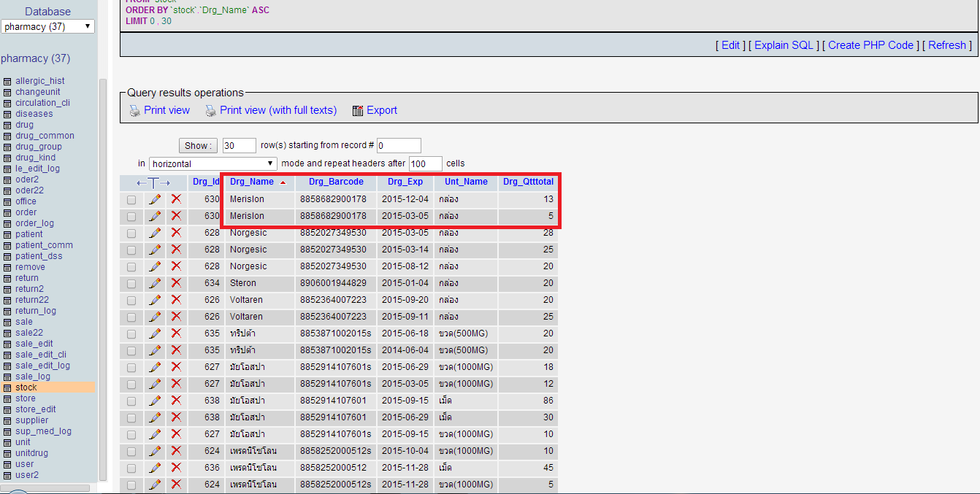This screenshot has height=494, width=980.
Task: Delete the Voltaren row expiring 2015-09-20
Action: (x=176, y=300)
